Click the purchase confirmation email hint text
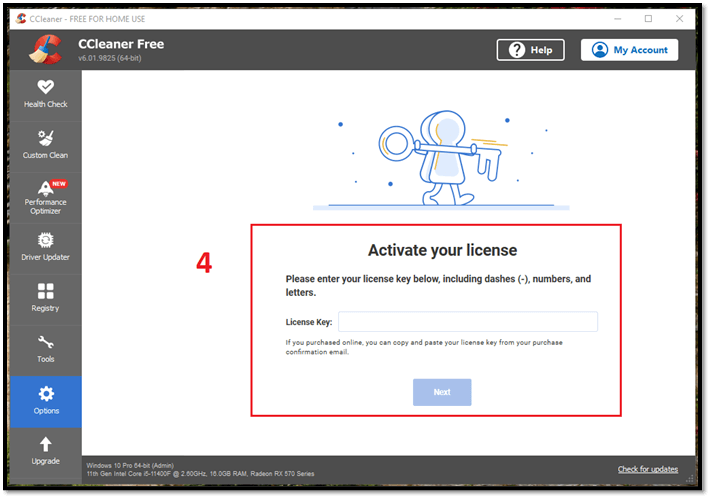 tap(424, 347)
